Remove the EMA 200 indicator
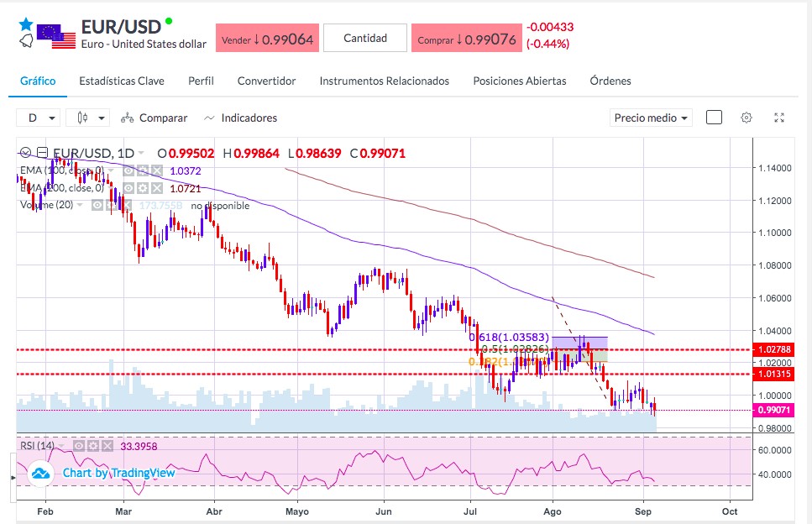Viewport: 812px width, 524px height. (x=157, y=188)
